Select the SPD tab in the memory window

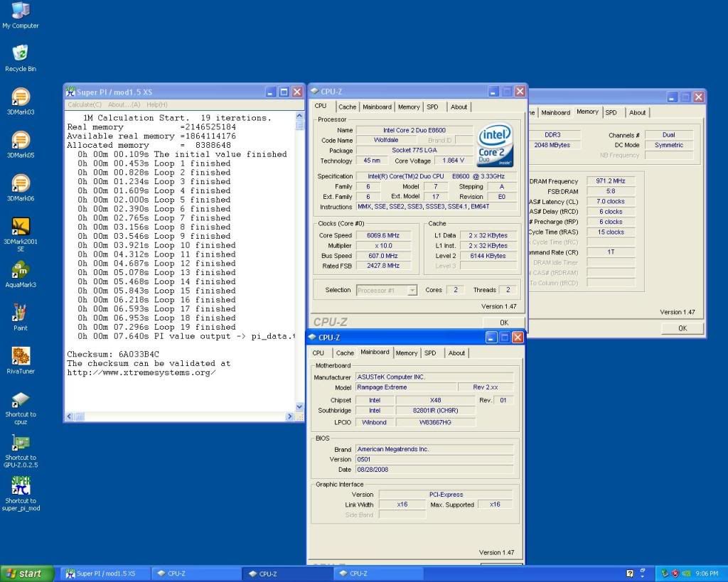[611, 112]
